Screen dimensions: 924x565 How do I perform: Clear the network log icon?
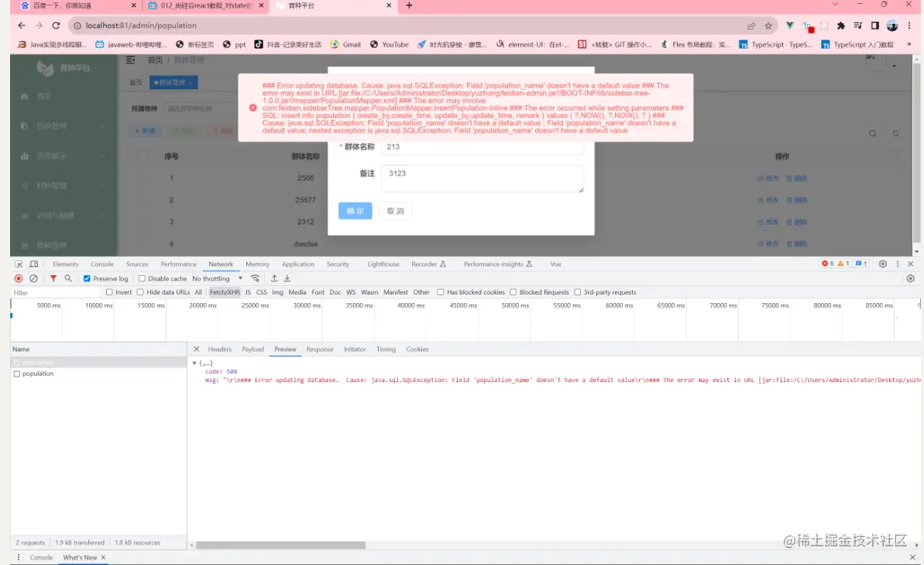click(33, 278)
